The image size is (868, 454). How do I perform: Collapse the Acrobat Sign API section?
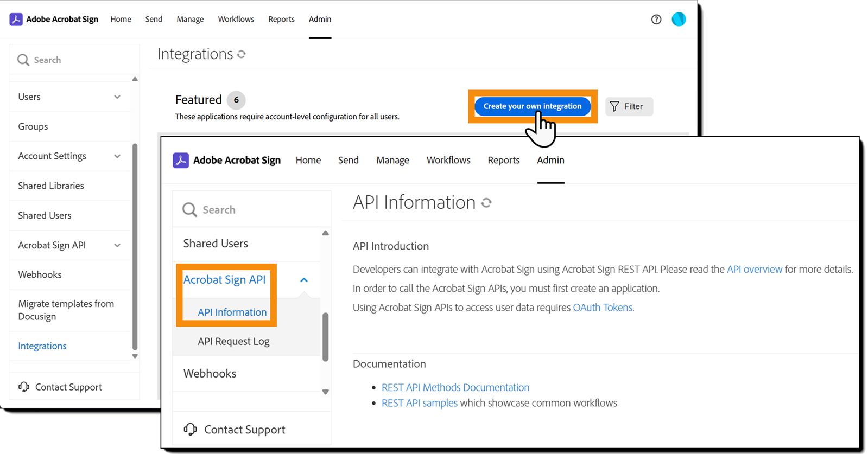pyautogui.click(x=304, y=280)
